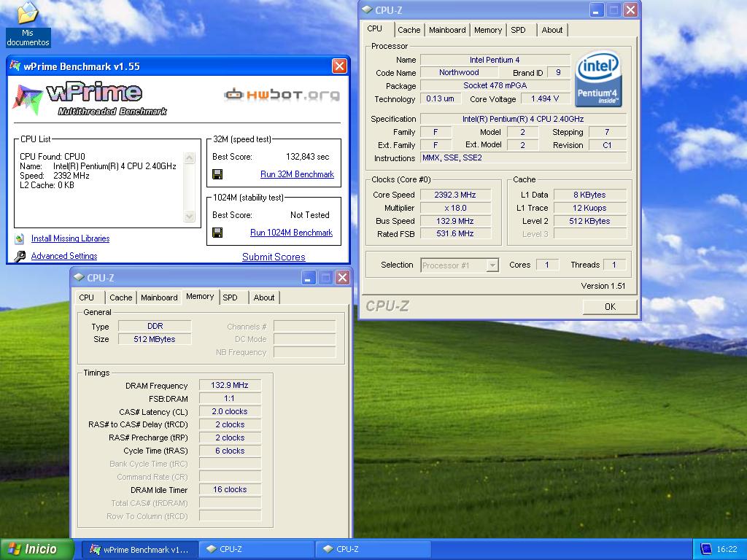Click CPU List scrollbar down arrow
Screen dimensions: 747x560
(189, 217)
